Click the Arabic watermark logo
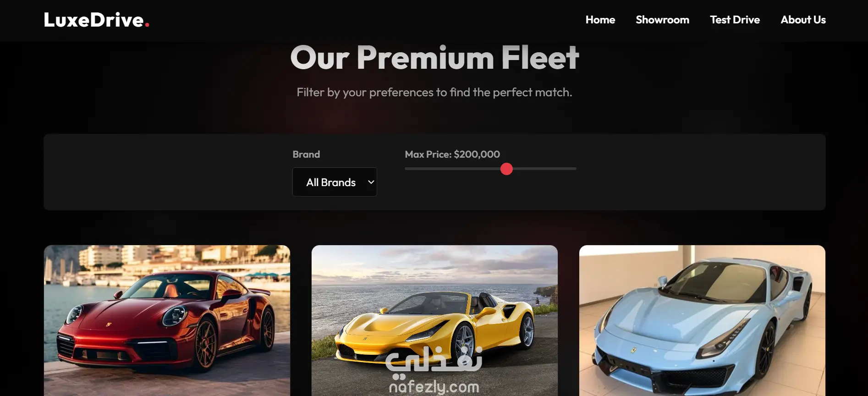Viewport: 868px width, 396px height. click(x=434, y=360)
